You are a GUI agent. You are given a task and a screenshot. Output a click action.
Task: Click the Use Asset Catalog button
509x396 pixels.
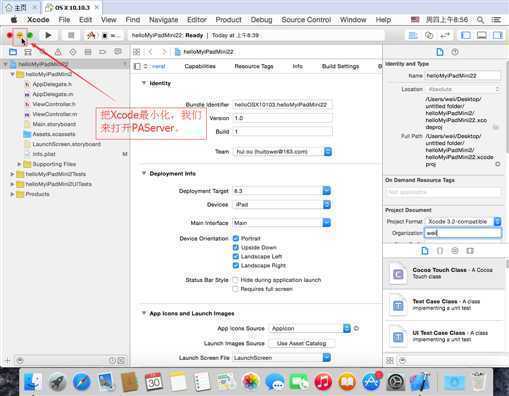click(x=301, y=343)
